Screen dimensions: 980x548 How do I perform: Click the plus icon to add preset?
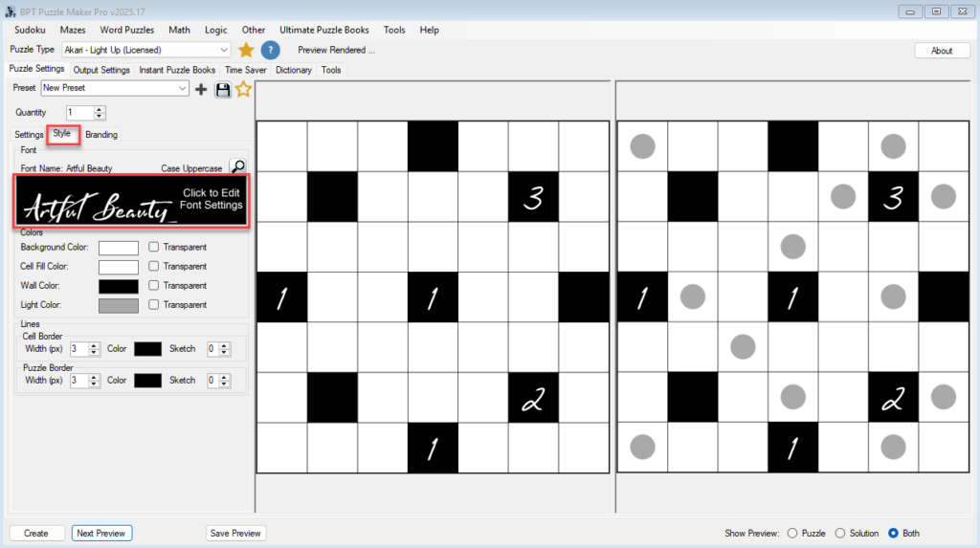click(x=201, y=89)
